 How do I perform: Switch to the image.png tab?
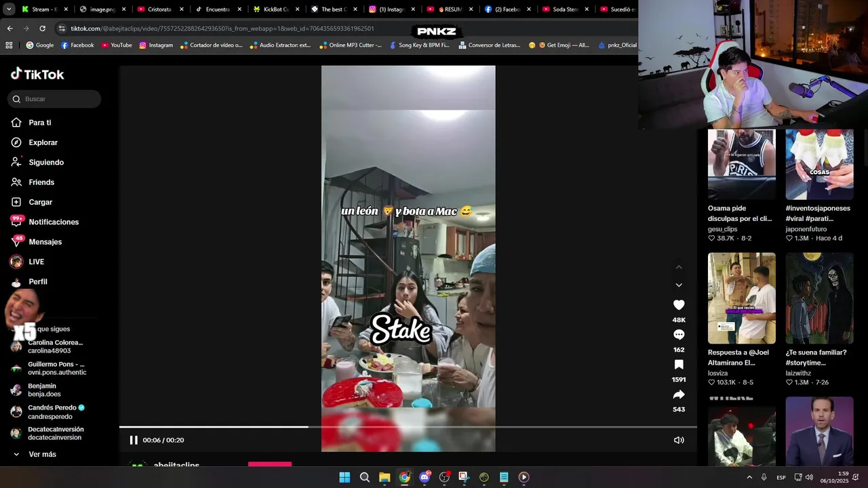click(102, 9)
